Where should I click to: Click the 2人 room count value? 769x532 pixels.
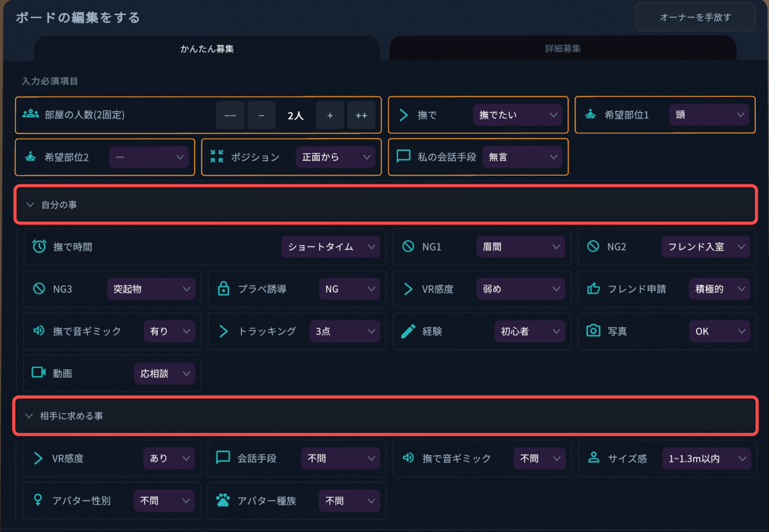tap(295, 116)
